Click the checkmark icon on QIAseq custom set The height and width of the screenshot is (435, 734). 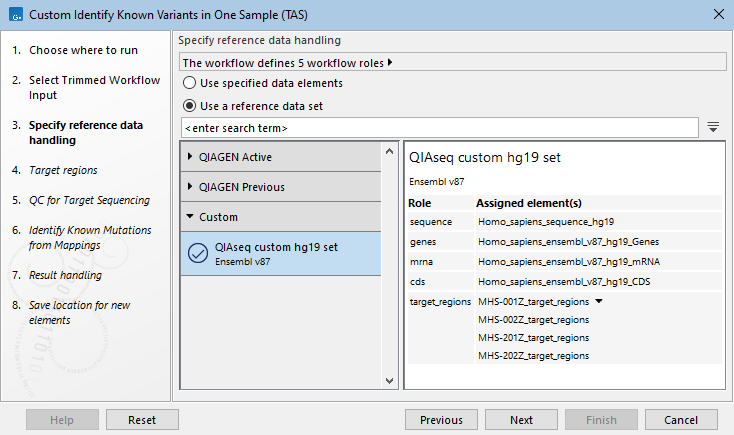(197, 253)
